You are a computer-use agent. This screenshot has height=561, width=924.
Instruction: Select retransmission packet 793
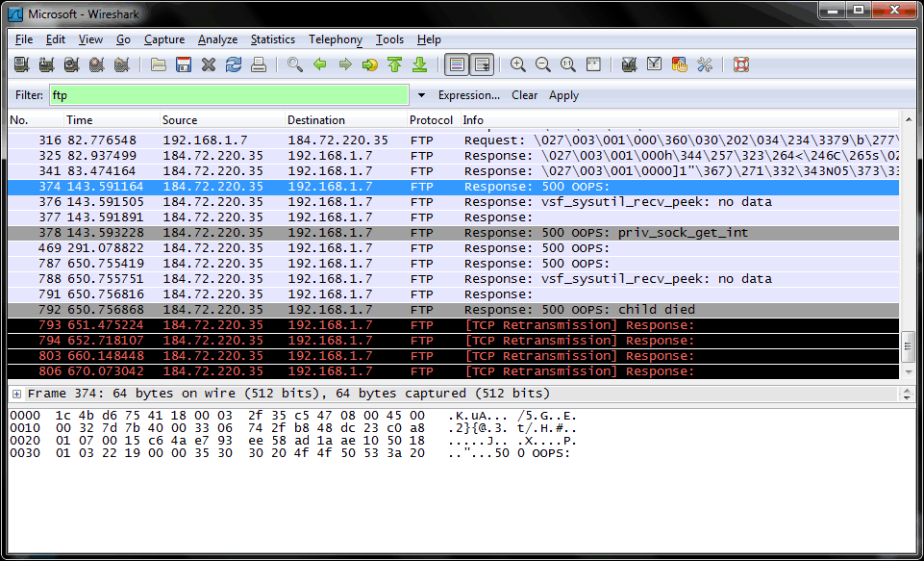454,325
